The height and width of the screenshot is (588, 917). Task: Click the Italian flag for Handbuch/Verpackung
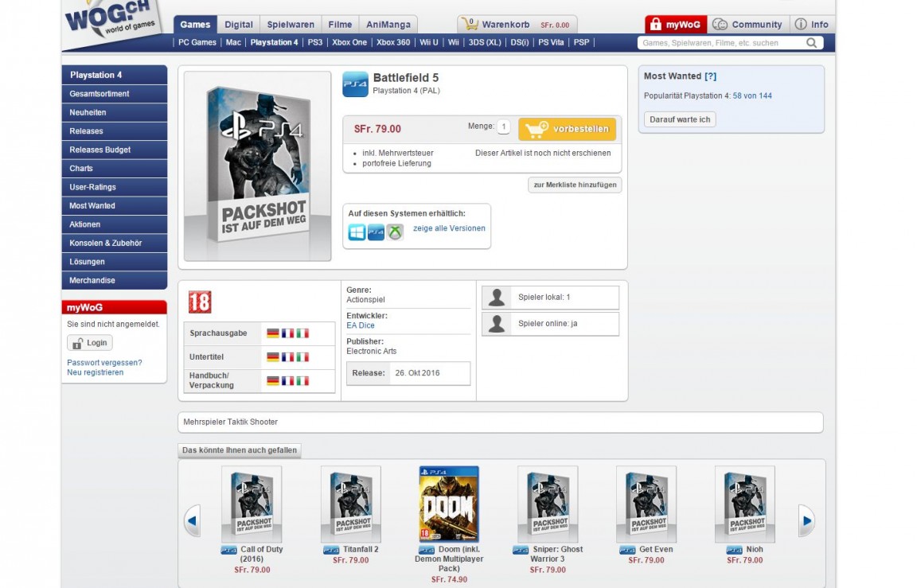point(302,381)
